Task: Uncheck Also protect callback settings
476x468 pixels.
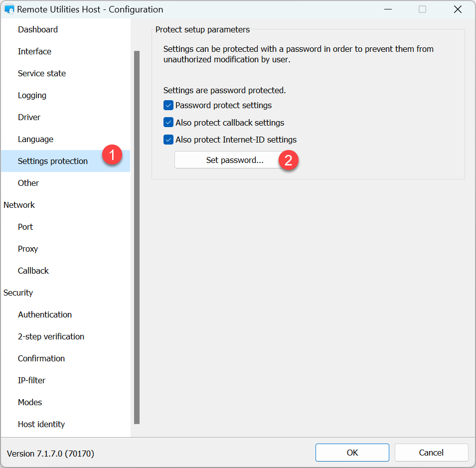Action: tap(168, 123)
